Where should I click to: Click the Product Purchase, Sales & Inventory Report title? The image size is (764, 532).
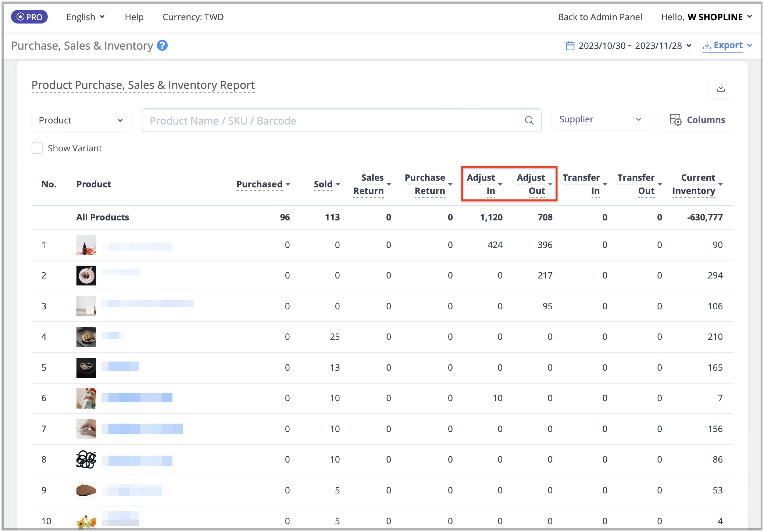[x=143, y=85]
